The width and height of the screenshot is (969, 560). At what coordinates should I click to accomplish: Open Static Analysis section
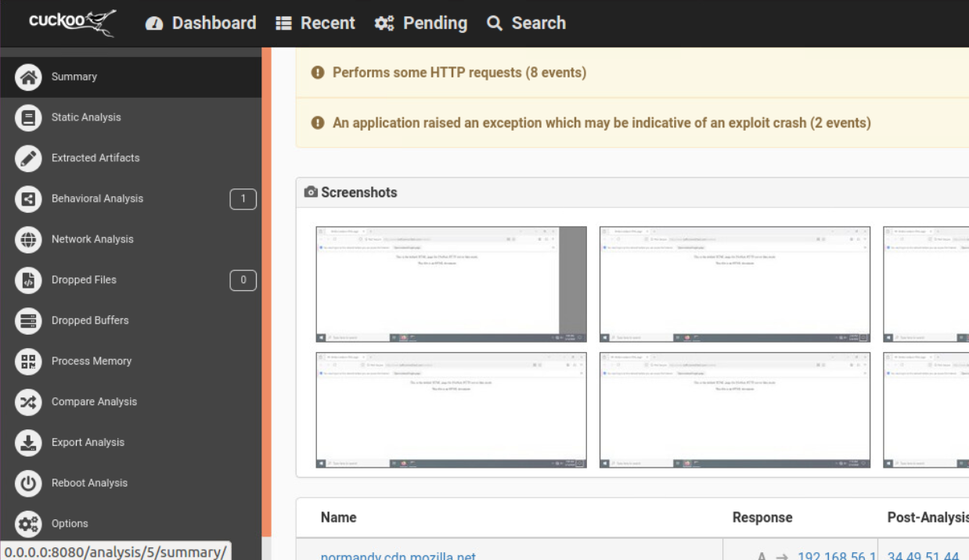[x=86, y=117]
